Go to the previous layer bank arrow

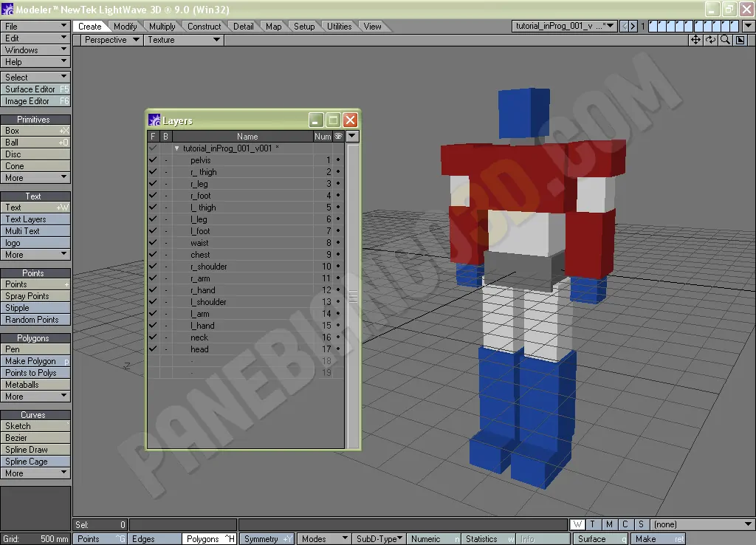pos(625,26)
